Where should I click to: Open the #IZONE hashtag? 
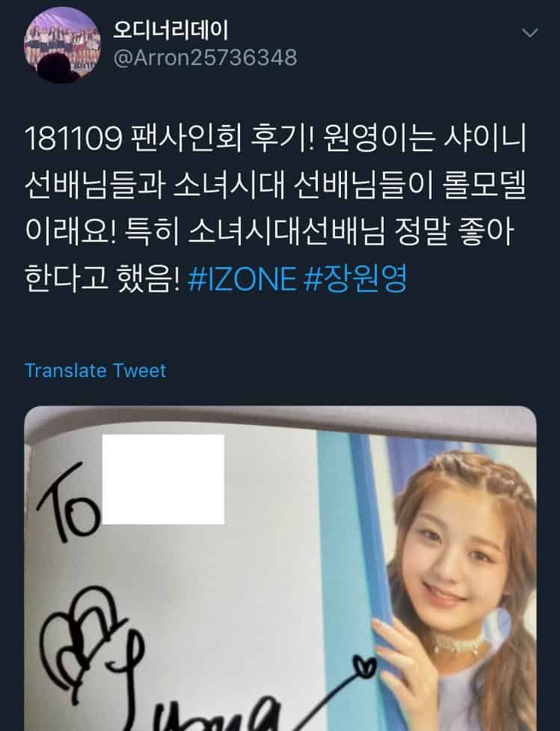tap(242, 278)
